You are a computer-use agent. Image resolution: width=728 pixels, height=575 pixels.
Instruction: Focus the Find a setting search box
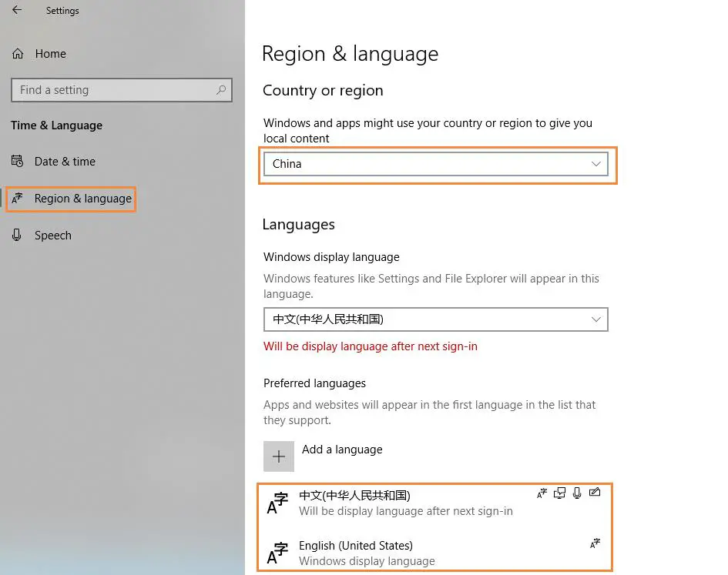[x=122, y=90]
